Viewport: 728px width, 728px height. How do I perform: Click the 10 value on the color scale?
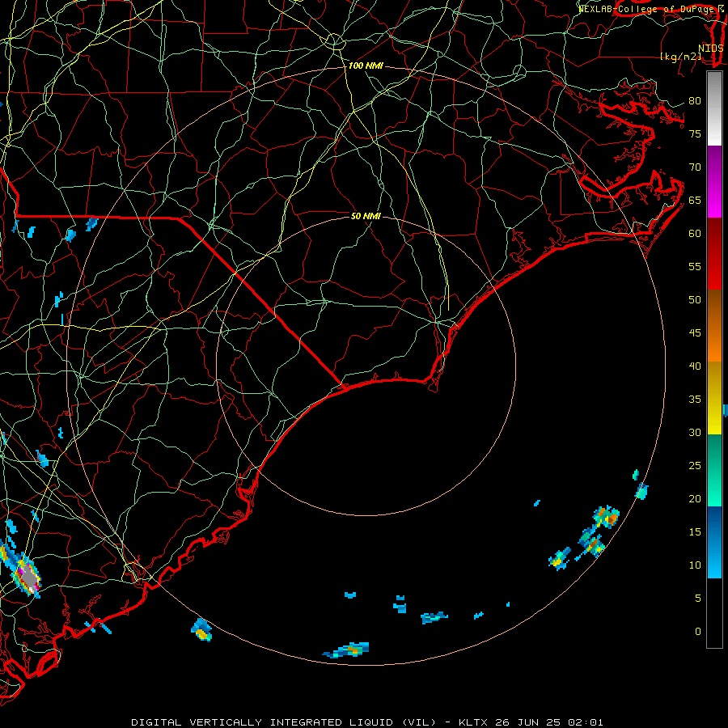pyautogui.click(x=695, y=565)
